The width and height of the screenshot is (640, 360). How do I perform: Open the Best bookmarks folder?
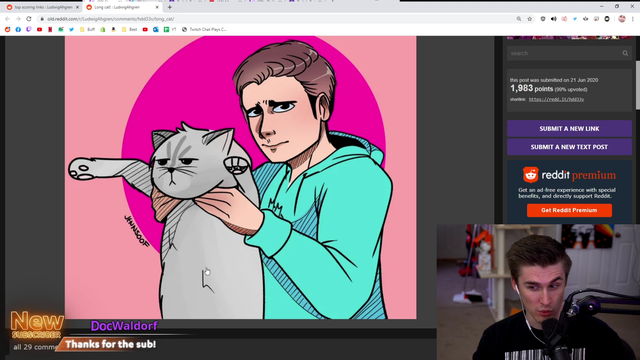pyautogui.click(x=129, y=29)
